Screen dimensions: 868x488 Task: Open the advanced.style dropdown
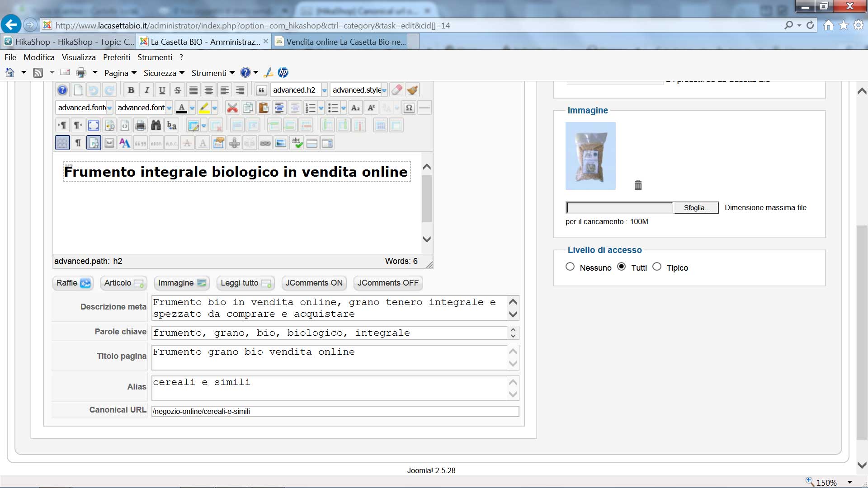click(384, 90)
